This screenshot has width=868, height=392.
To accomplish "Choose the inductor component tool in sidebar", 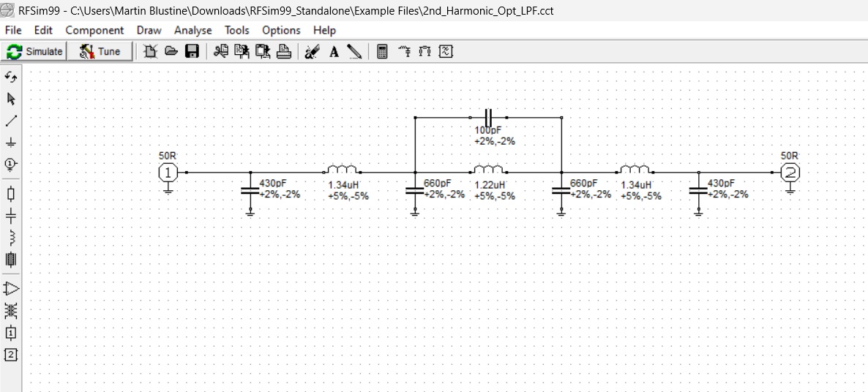I will [10, 238].
